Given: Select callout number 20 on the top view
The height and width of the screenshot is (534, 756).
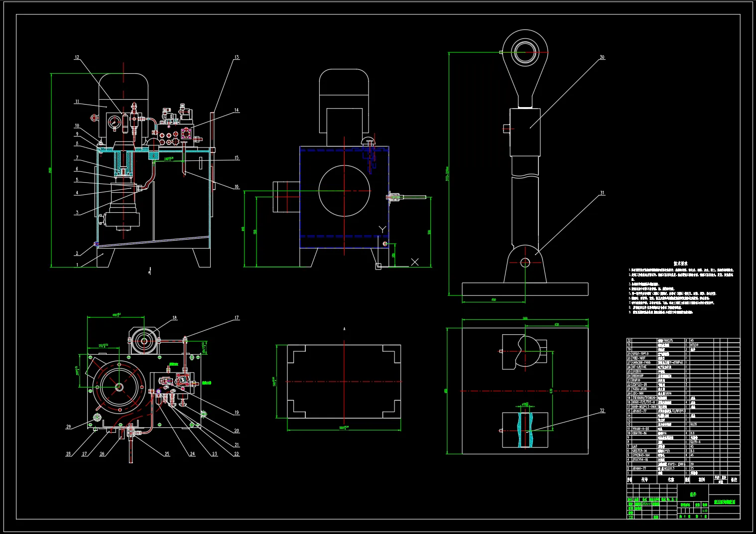Looking at the screenshot, I should click(237, 431).
